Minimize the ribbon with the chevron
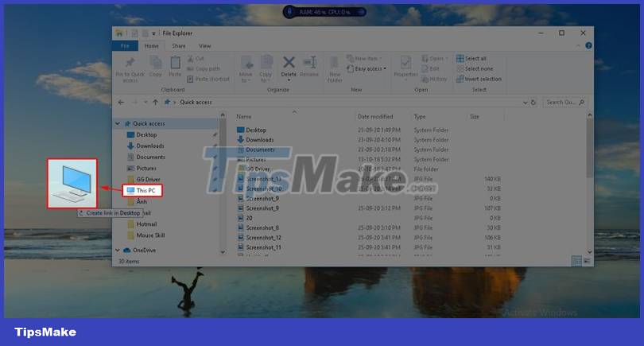This screenshot has height=346, width=644. click(578, 45)
